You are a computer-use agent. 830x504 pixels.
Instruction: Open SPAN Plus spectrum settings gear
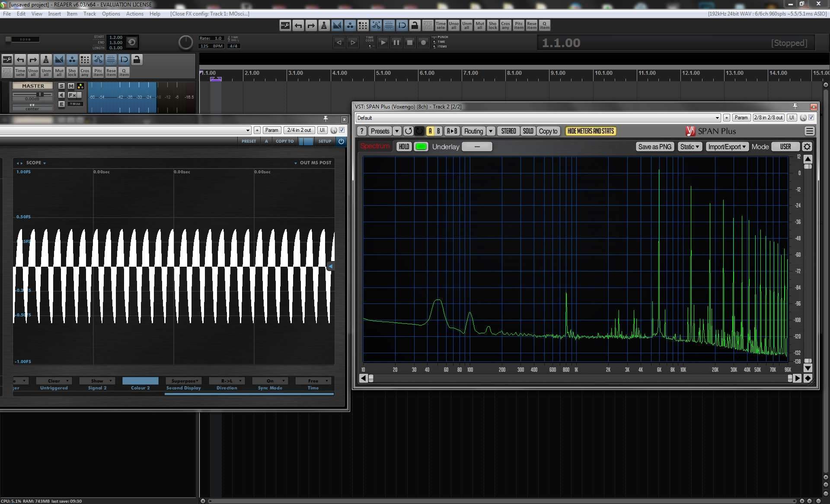click(807, 147)
